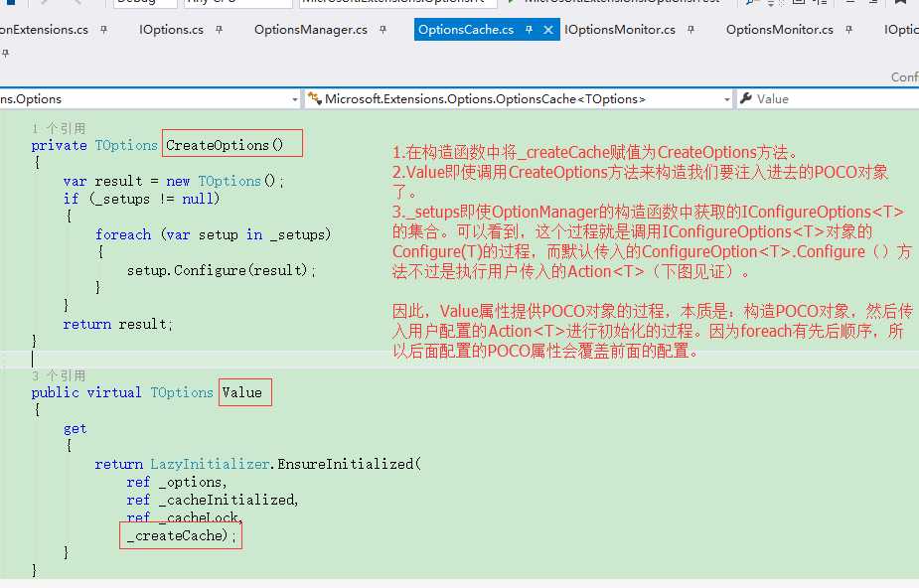Viewport: 919px width, 588px height.
Task: Select the OptionsCache.cs tab
Action: [466, 29]
